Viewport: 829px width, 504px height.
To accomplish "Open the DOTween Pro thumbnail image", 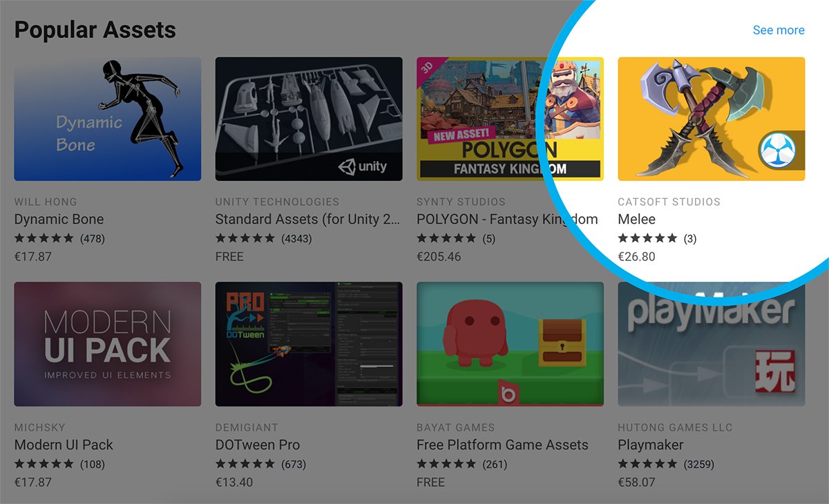I will (309, 344).
